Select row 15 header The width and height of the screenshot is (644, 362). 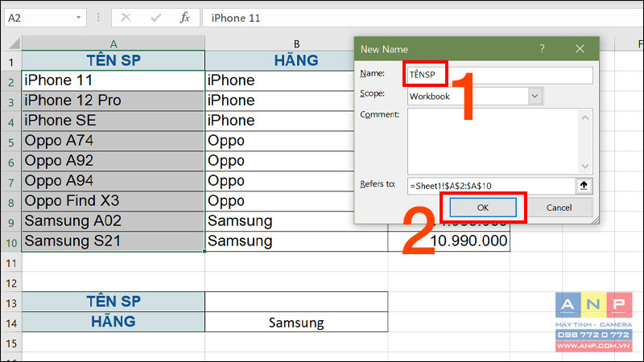click(11, 343)
